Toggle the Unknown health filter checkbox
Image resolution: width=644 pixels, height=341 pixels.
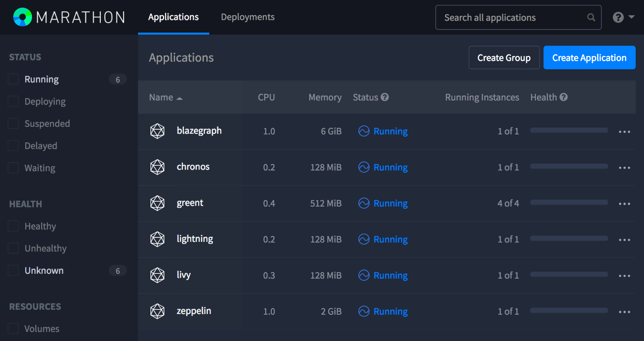13,270
